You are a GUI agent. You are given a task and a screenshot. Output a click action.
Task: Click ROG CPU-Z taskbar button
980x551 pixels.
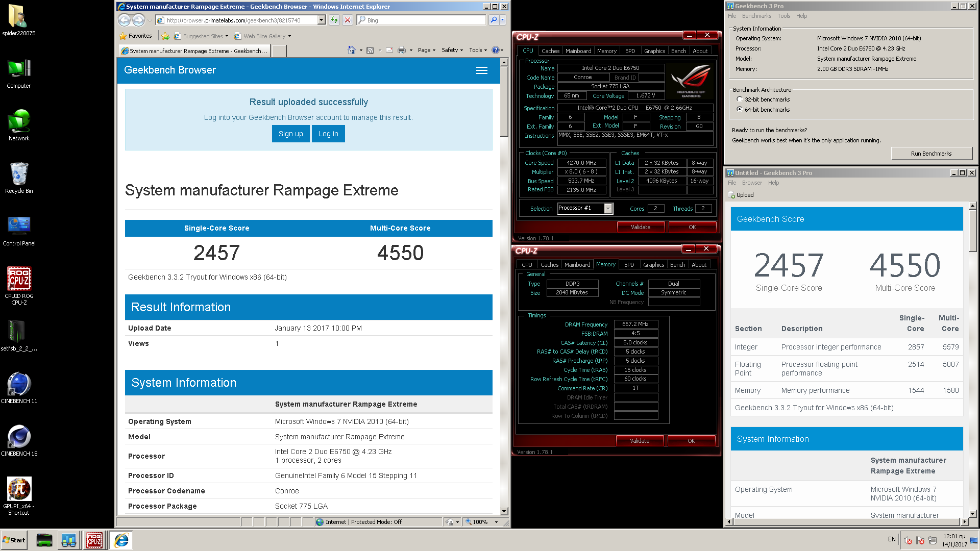94,540
